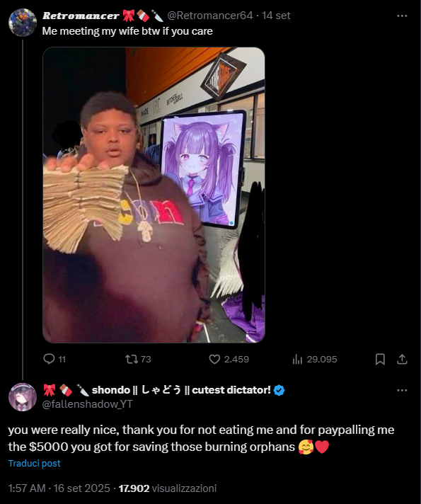The width and height of the screenshot is (421, 504).
Task: Click the Retromancer display name
Action: pos(81,16)
